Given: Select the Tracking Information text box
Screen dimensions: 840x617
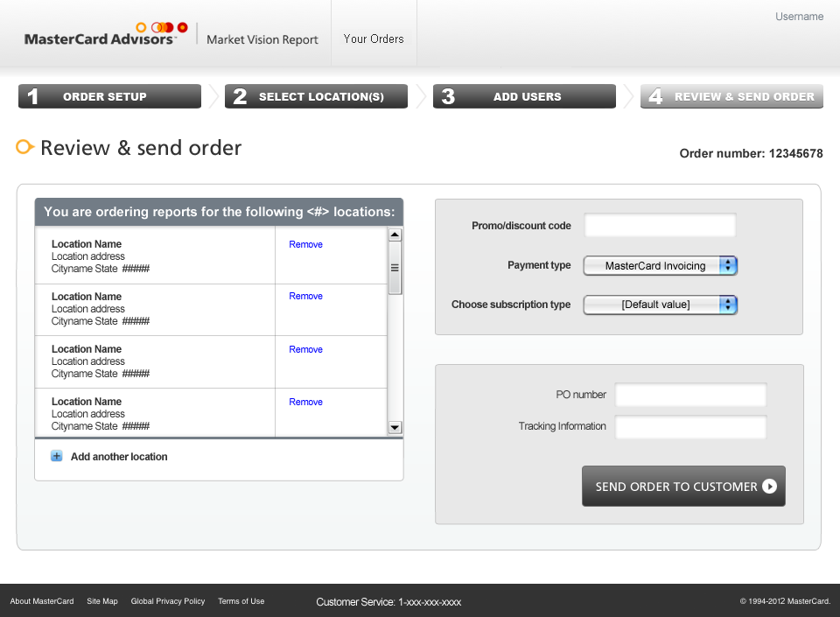Looking at the screenshot, I should [689, 427].
